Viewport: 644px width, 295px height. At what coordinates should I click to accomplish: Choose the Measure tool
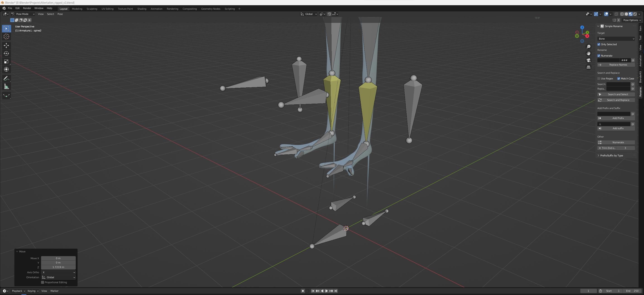pyautogui.click(x=7, y=87)
